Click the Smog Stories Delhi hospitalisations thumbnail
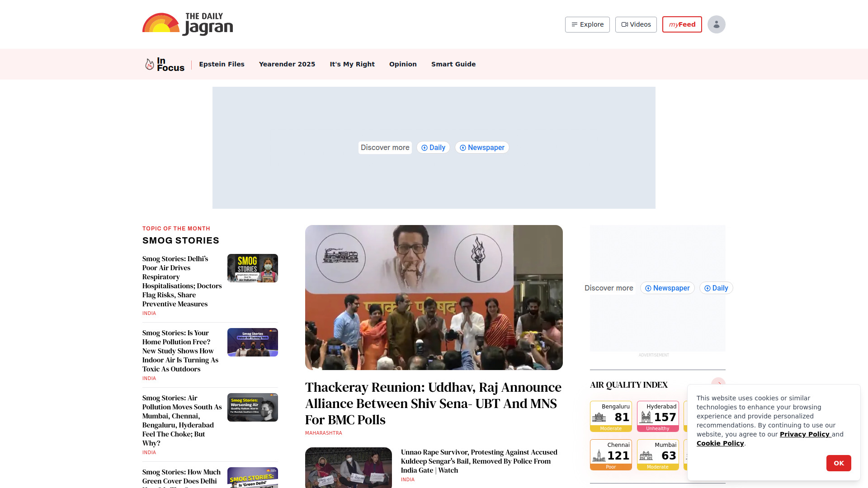 tap(252, 268)
